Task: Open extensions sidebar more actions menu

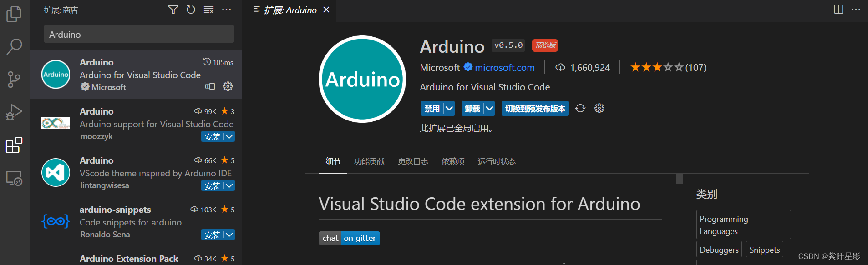Action: point(226,10)
